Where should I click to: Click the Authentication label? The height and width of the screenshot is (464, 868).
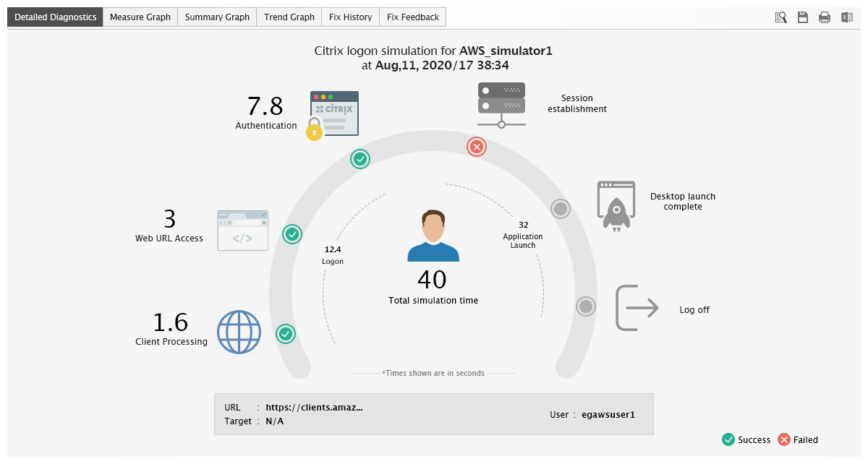click(x=266, y=126)
